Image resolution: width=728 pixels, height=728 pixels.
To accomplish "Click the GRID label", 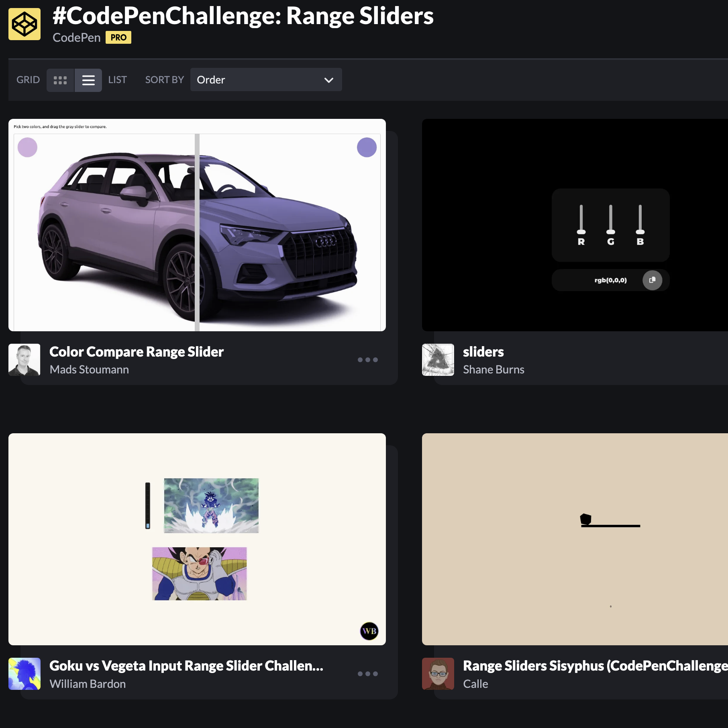I will [28, 80].
